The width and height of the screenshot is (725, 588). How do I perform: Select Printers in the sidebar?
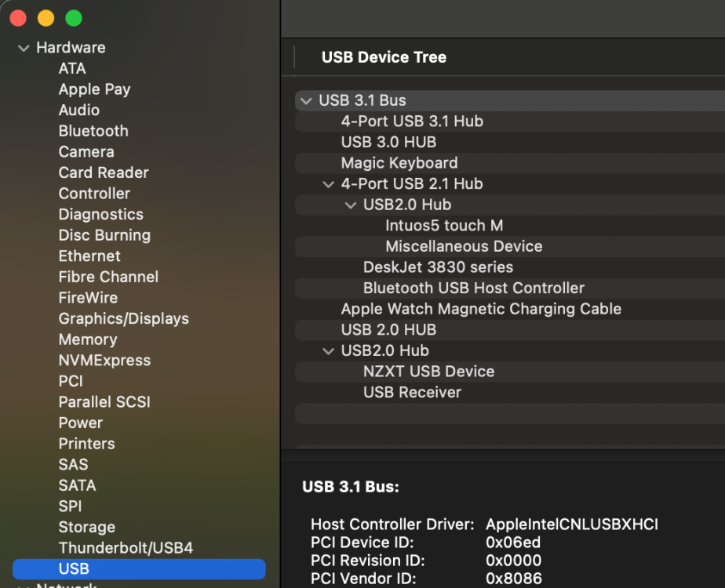coord(87,444)
